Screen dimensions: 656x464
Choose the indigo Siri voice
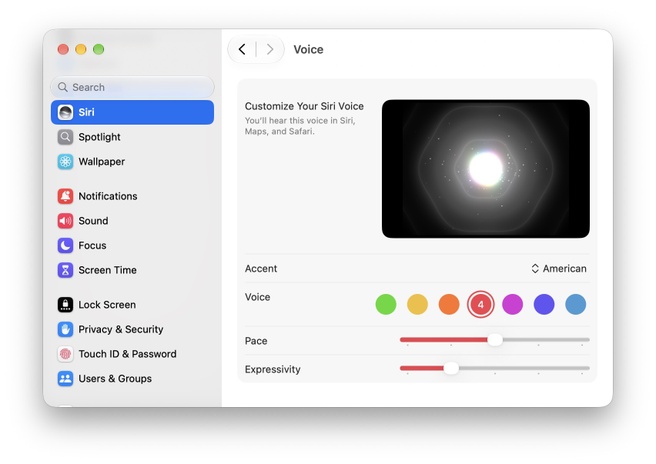[x=544, y=304]
